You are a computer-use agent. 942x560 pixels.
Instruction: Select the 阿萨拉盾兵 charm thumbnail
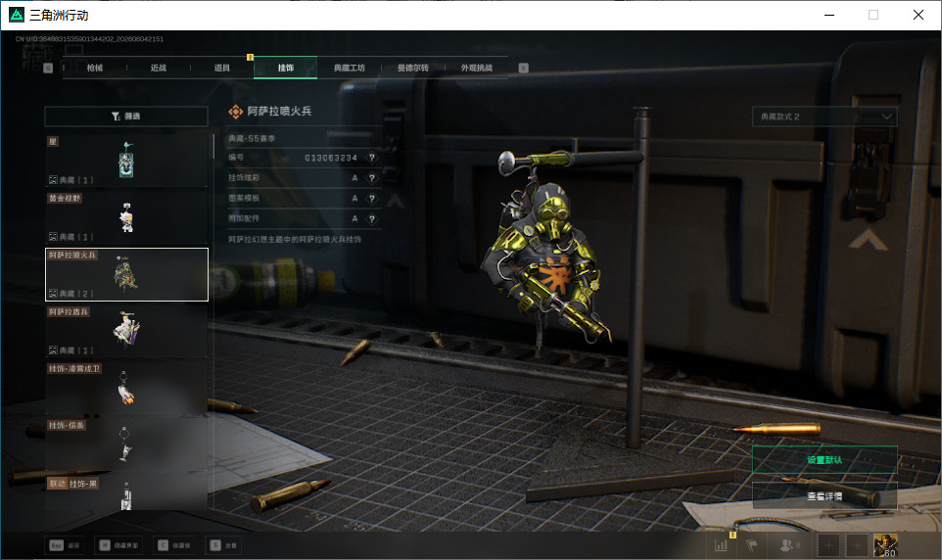click(x=126, y=331)
